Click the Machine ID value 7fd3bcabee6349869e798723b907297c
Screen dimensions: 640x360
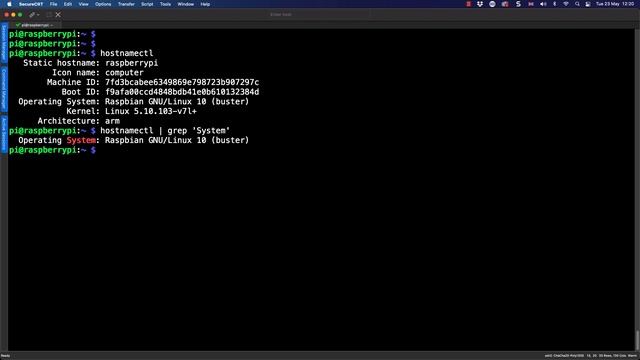click(182, 82)
